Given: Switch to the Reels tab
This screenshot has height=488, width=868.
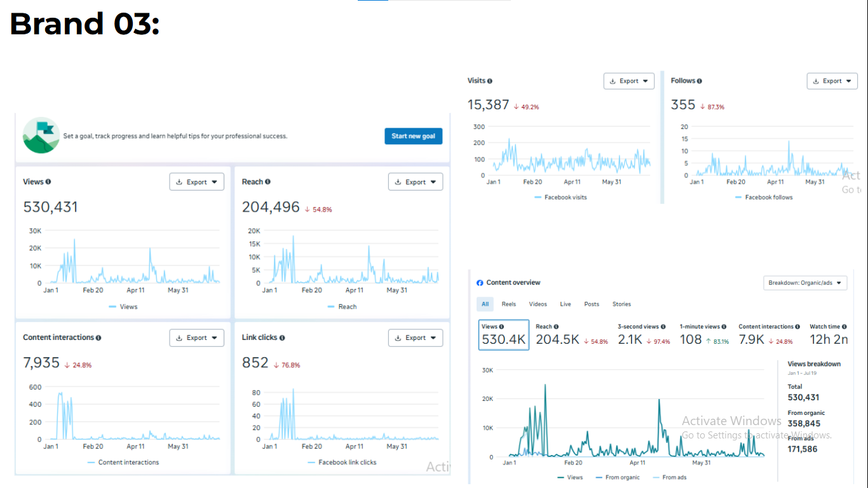Looking at the screenshot, I should click(508, 304).
